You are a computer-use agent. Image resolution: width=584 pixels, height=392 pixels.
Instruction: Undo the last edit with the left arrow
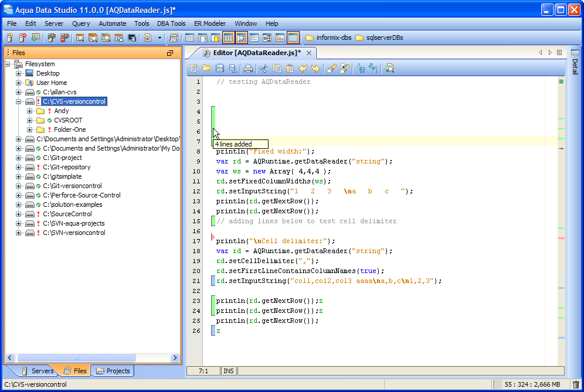point(303,68)
